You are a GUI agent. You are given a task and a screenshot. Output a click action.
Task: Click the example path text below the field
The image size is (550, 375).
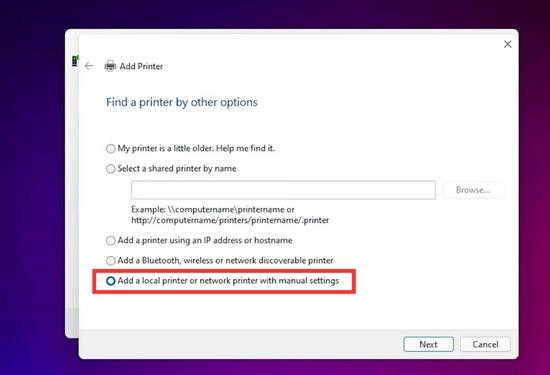pos(230,215)
